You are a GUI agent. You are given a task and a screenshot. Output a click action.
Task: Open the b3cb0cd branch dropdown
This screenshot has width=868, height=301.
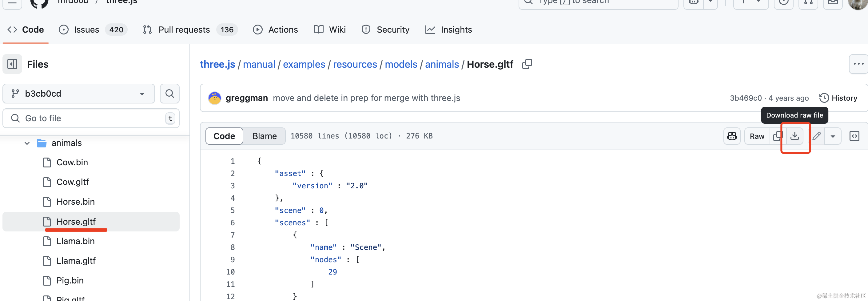click(78, 94)
